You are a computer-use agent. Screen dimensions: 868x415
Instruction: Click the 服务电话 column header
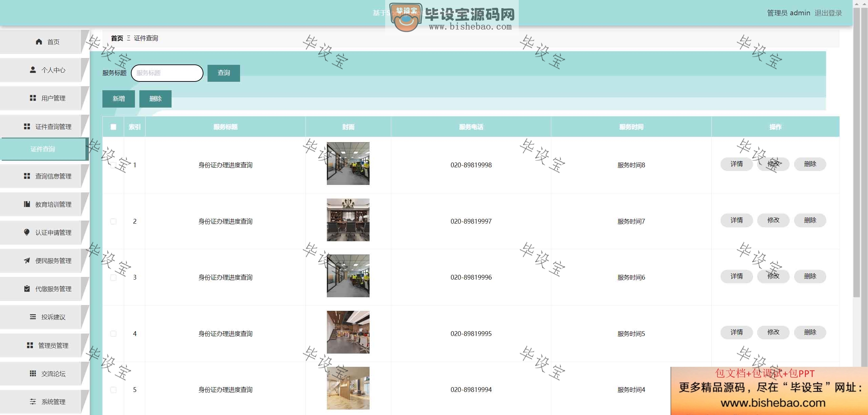pyautogui.click(x=471, y=127)
